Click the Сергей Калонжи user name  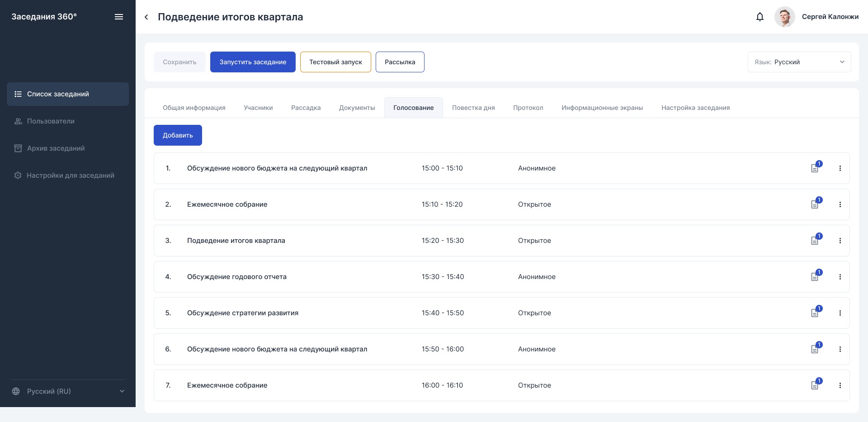(830, 17)
